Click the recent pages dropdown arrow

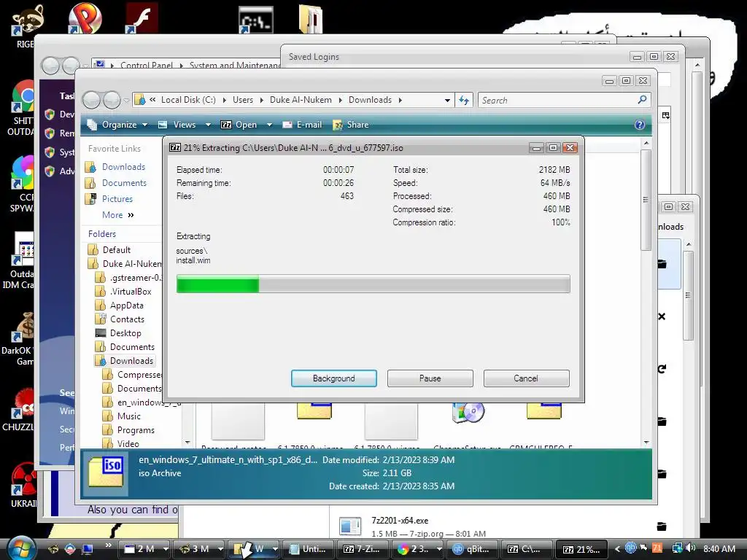[126, 100]
